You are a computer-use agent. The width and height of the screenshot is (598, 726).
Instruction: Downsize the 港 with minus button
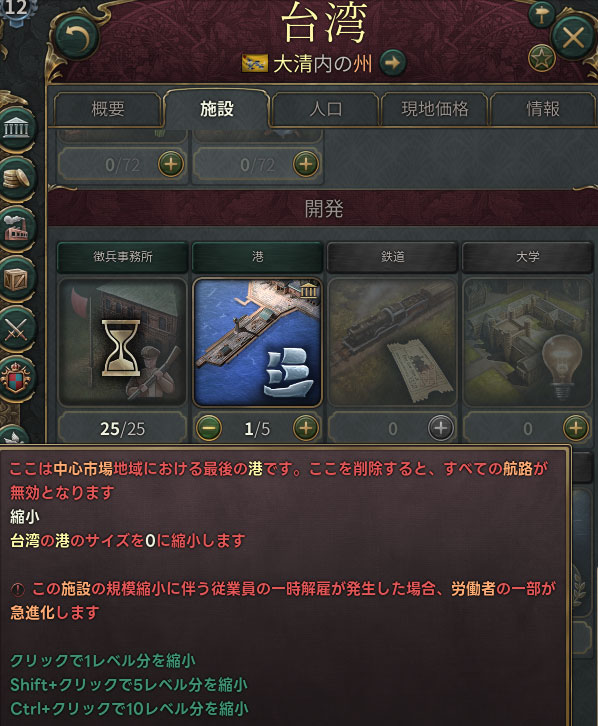click(209, 428)
